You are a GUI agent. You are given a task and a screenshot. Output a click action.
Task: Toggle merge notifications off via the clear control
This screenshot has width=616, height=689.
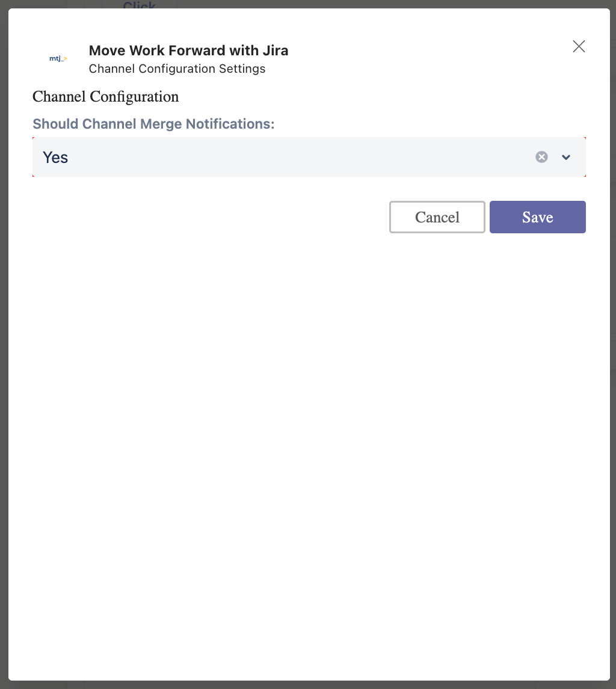[x=541, y=157]
